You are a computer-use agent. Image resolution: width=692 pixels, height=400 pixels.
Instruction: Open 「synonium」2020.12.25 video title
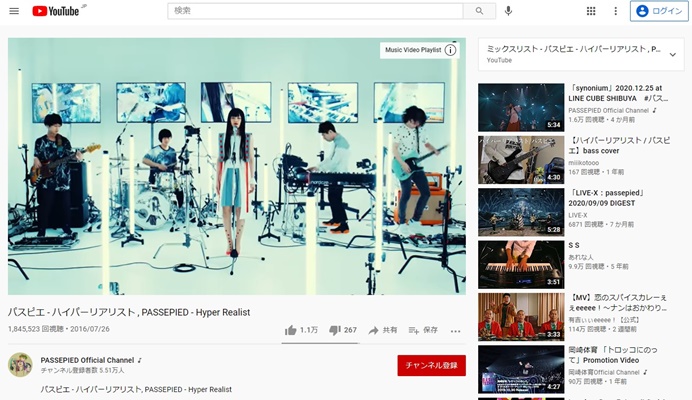[618, 93]
